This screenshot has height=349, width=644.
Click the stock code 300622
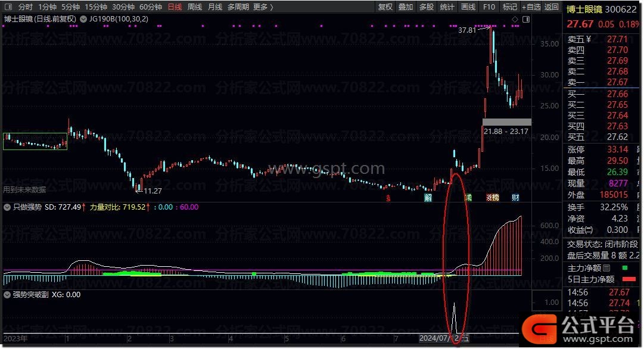[x=621, y=10]
